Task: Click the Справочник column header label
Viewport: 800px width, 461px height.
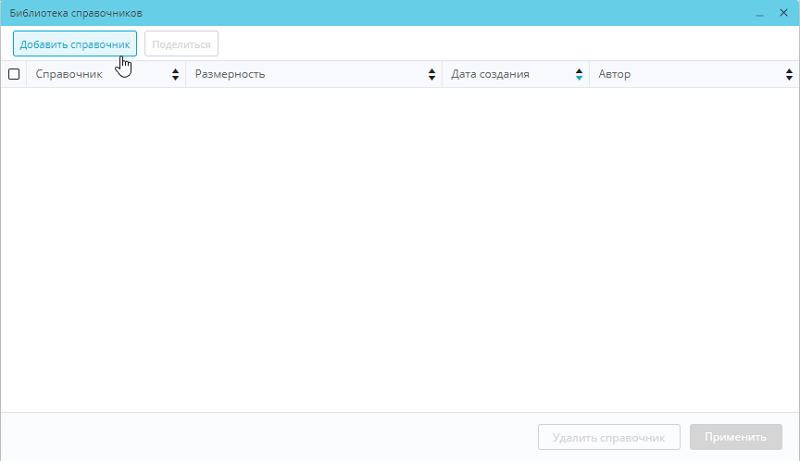Action: pyautogui.click(x=69, y=74)
